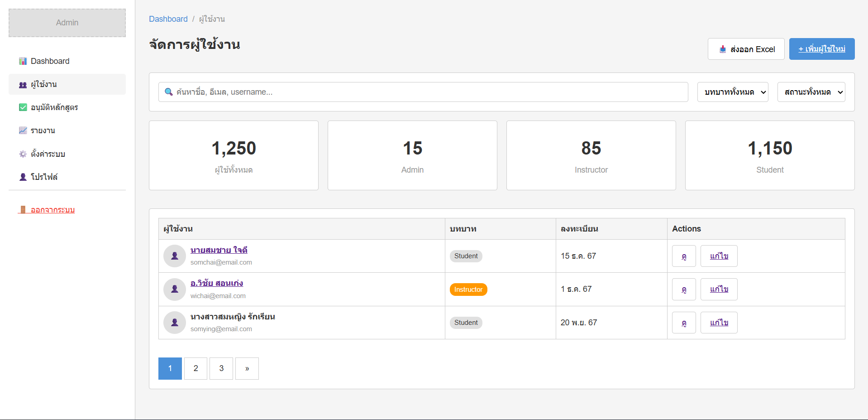Go to next page with » arrow
The image size is (868, 420).
tap(247, 368)
